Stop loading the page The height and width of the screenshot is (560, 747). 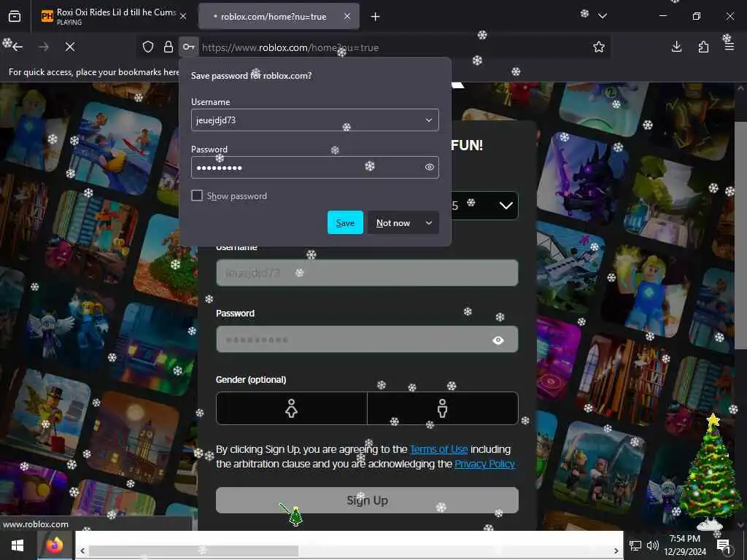tap(70, 47)
